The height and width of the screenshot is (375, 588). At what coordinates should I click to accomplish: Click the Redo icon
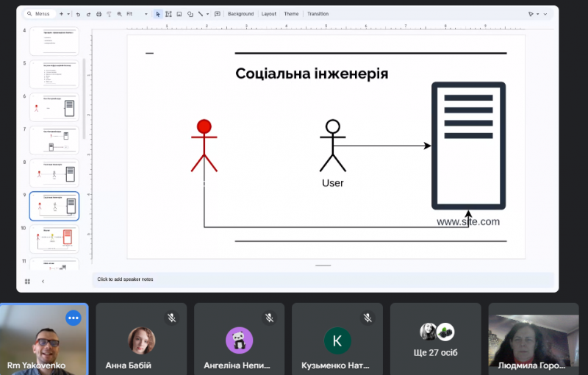tap(88, 14)
